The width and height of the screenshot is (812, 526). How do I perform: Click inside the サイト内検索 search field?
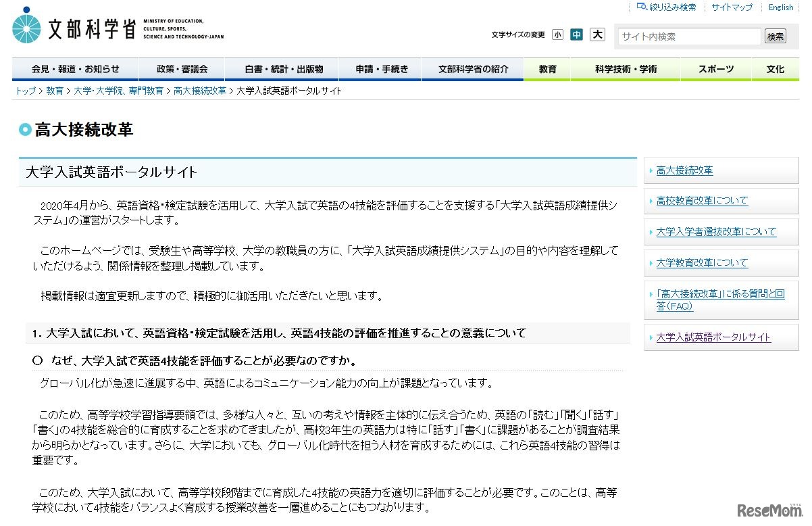(x=688, y=37)
